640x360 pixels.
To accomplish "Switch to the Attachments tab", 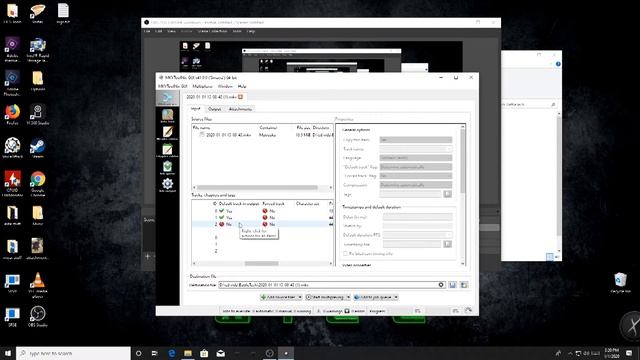I will click(x=240, y=109).
